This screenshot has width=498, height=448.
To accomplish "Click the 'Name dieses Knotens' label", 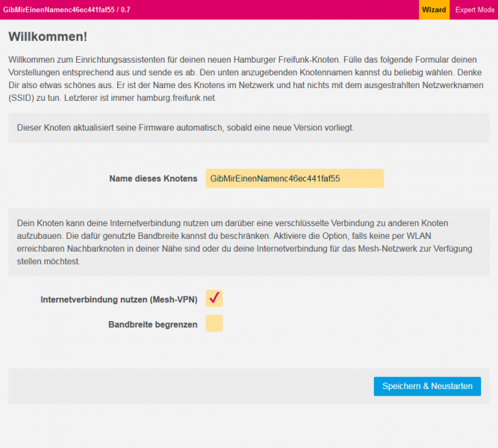I will coord(153,178).
